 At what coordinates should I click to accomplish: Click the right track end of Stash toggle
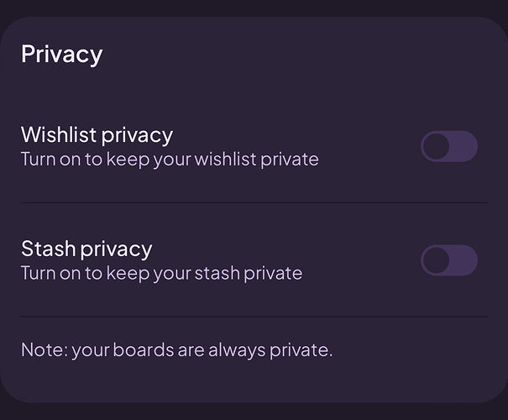pyautogui.click(x=466, y=260)
